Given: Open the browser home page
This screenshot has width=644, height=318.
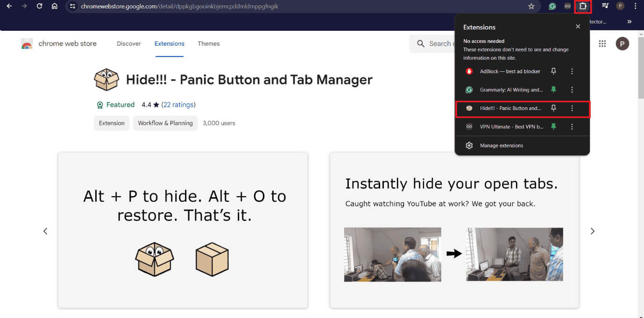Looking at the screenshot, I should click(x=55, y=7).
